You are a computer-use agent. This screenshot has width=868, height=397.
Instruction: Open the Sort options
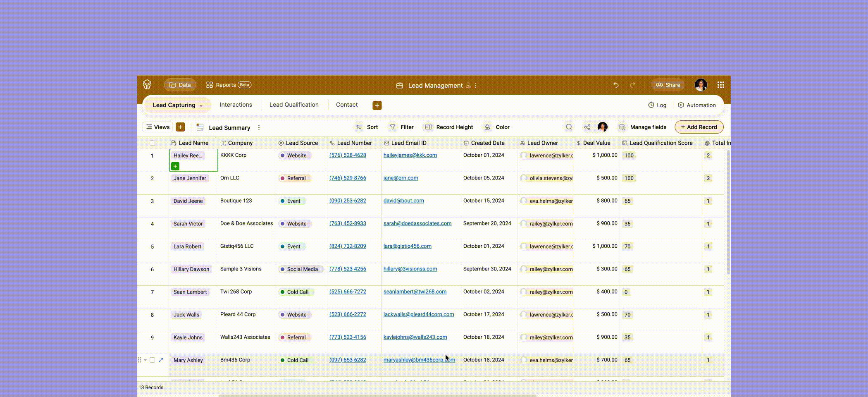pyautogui.click(x=366, y=127)
